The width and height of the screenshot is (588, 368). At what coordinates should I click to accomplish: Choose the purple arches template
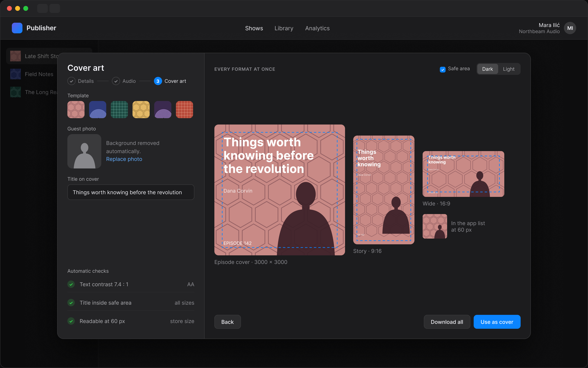163,110
